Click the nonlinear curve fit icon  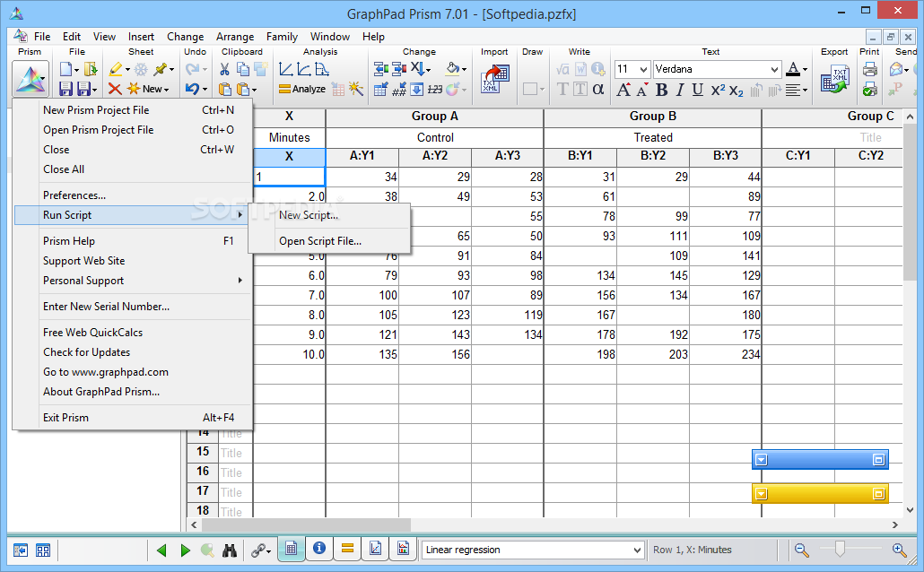(303, 70)
